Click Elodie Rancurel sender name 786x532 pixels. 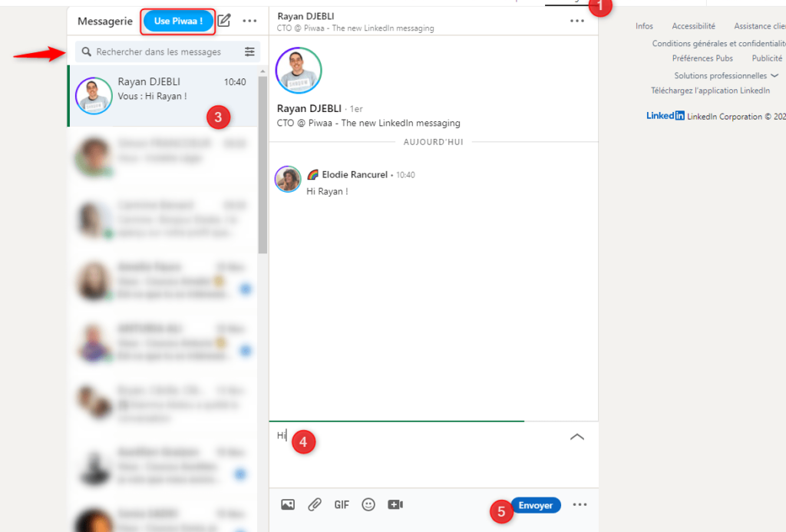click(x=355, y=174)
